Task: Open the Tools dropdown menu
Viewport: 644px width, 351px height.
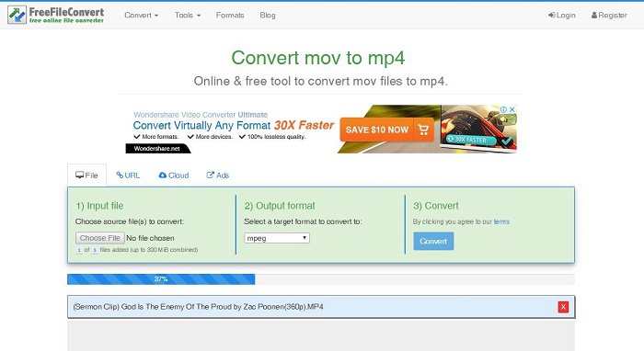Action: [188, 16]
